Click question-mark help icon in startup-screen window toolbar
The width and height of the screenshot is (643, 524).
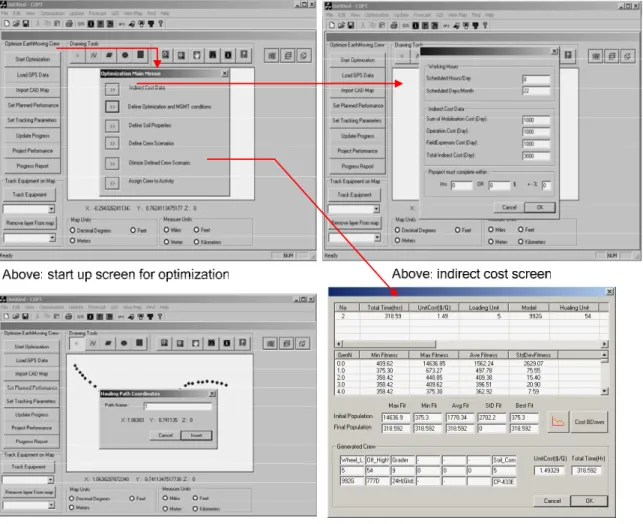coord(161,24)
